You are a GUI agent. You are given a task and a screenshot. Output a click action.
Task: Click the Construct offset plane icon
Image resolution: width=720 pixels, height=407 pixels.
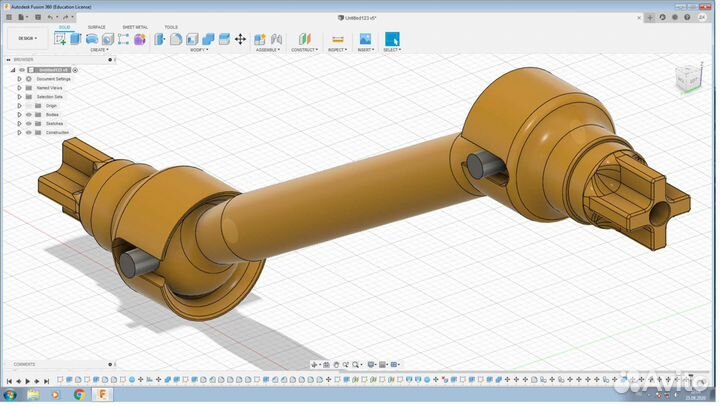pyautogui.click(x=304, y=39)
